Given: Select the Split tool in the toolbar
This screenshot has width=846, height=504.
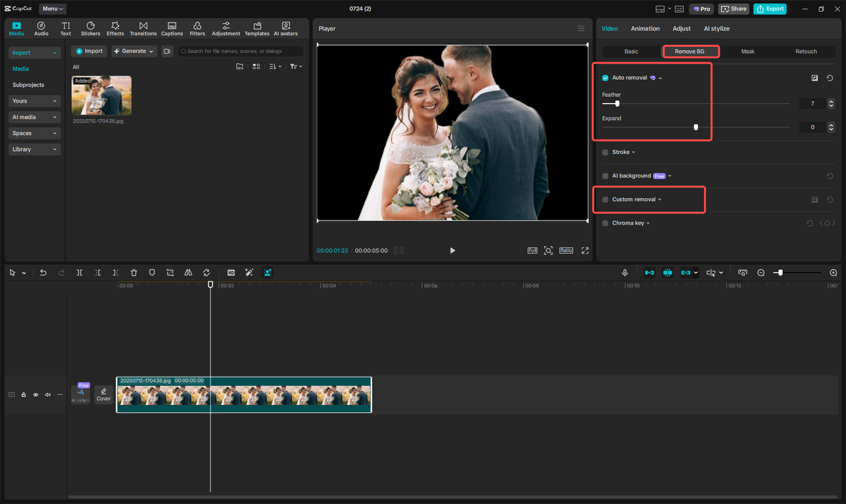Looking at the screenshot, I should [79, 272].
